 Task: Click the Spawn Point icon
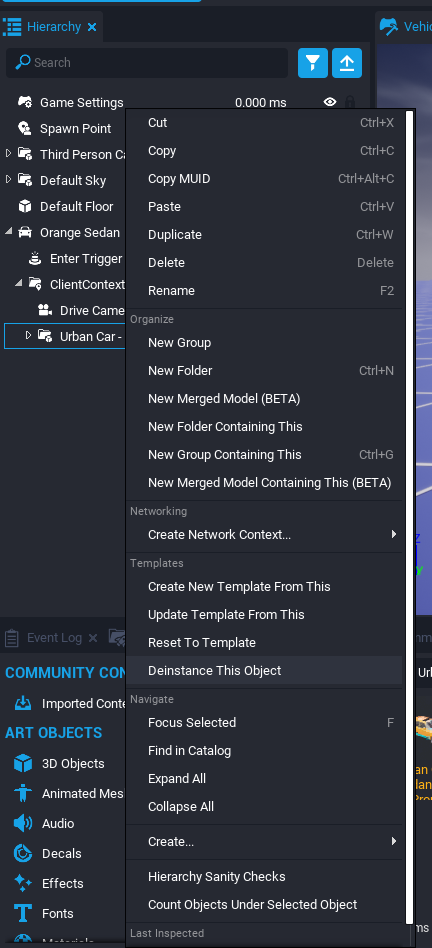click(25, 128)
